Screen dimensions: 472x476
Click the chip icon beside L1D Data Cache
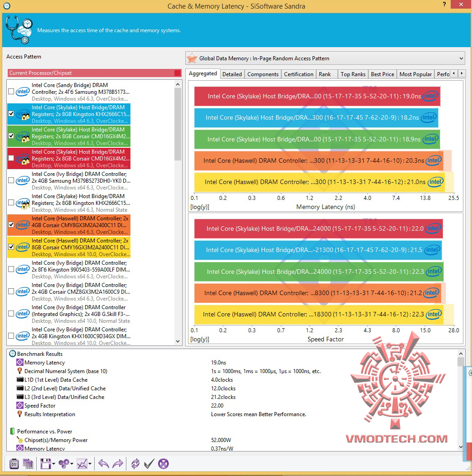coord(20,379)
